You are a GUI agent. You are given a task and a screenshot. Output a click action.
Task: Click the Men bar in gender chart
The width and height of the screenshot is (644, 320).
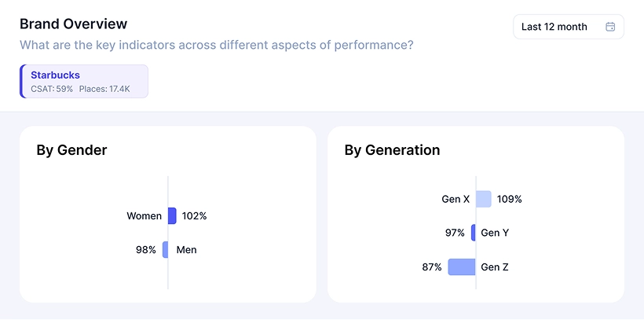pos(165,250)
